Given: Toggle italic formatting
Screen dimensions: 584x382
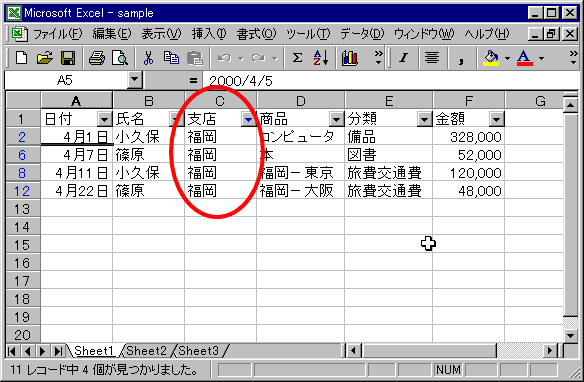Looking at the screenshot, I should (x=404, y=58).
